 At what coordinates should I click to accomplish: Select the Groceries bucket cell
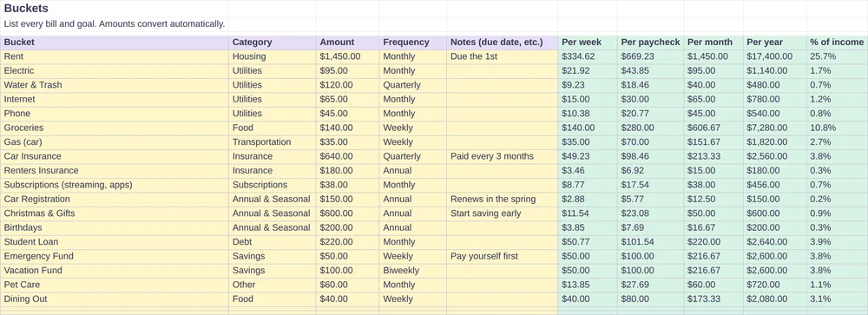point(114,128)
